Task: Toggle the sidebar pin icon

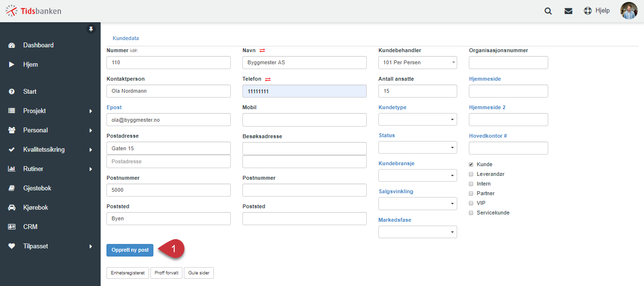Action: [x=91, y=29]
